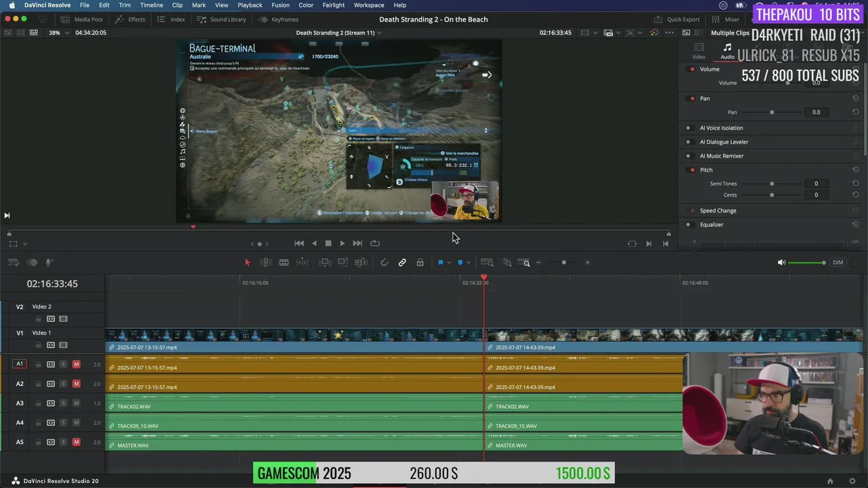
Task: Toggle the Linked Selection chain icon
Action: click(402, 262)
